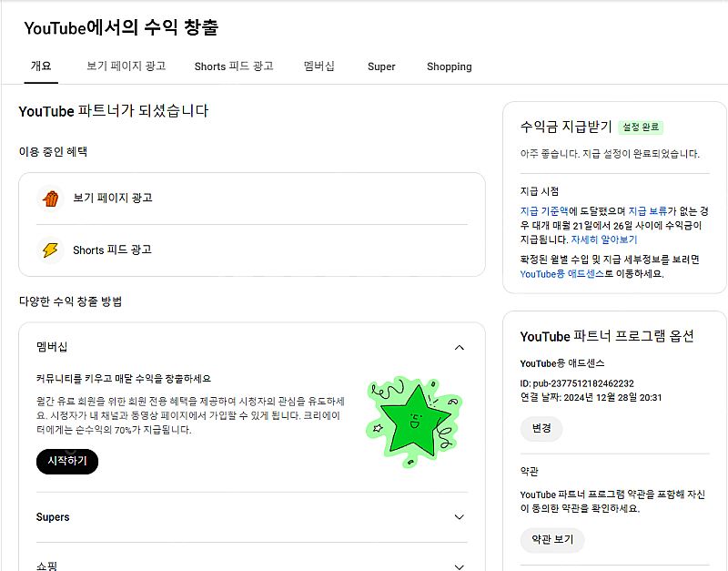Open the Super tab
728x571 pixels.
tap(381, 66)
